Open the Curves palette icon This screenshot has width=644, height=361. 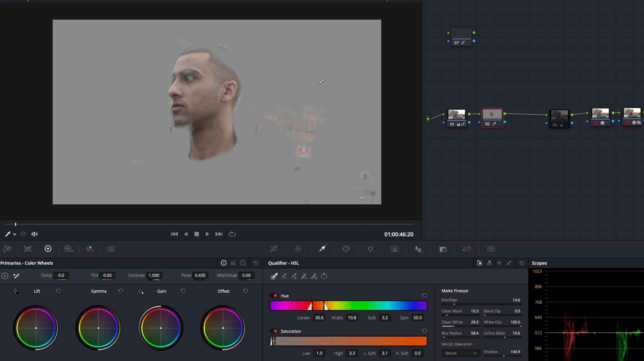(273, 249)
